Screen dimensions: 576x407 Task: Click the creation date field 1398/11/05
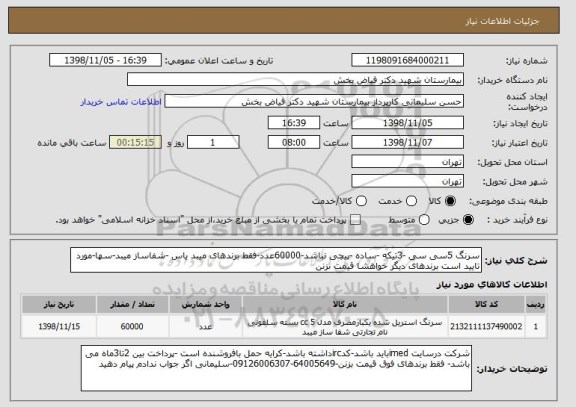click(407, 123)
